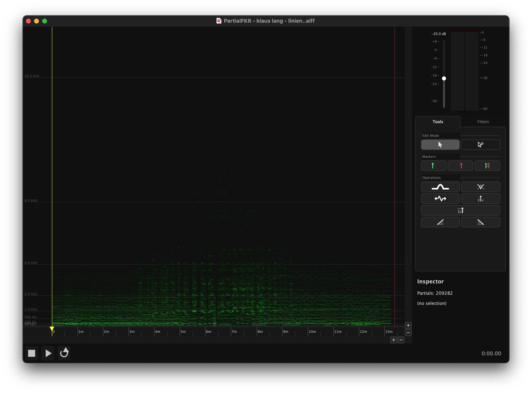This screenshot has height=393, width=532.
Task: Apply the fade-in ramp operation
Action: 440,222
